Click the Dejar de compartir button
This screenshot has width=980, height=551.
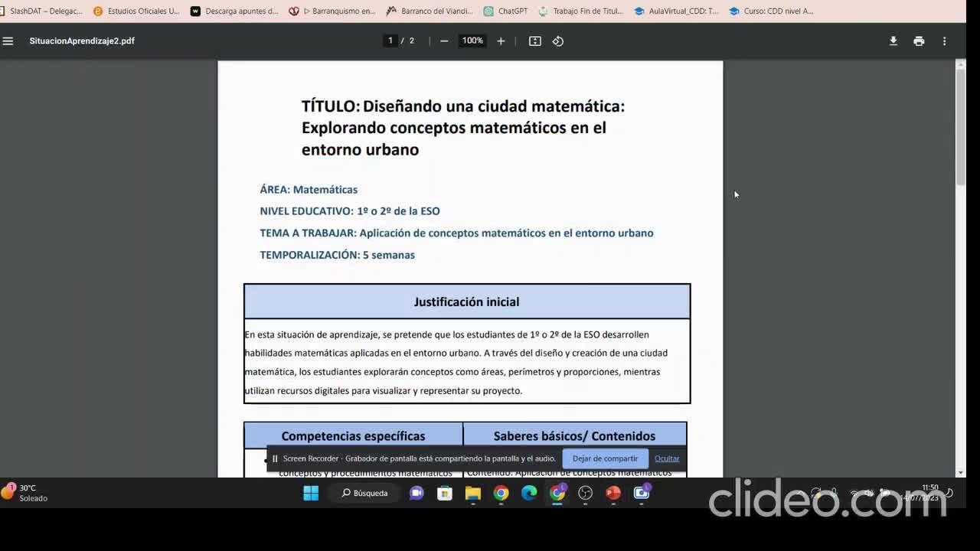click(x=605, y=458)
